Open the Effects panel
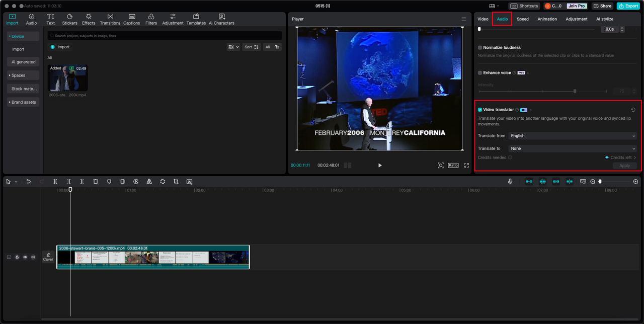This screenshot has height=324, width=644. (89, 19)
